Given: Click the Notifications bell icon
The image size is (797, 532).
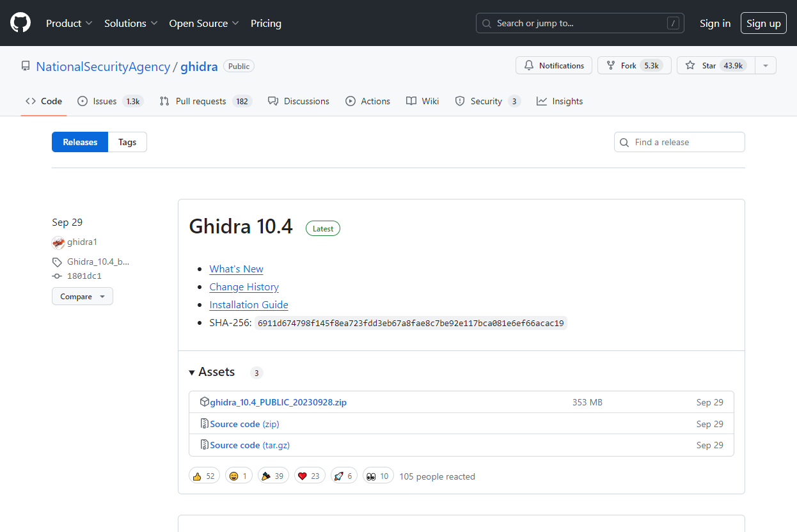Looking at the screenshot, I should 529,66.
